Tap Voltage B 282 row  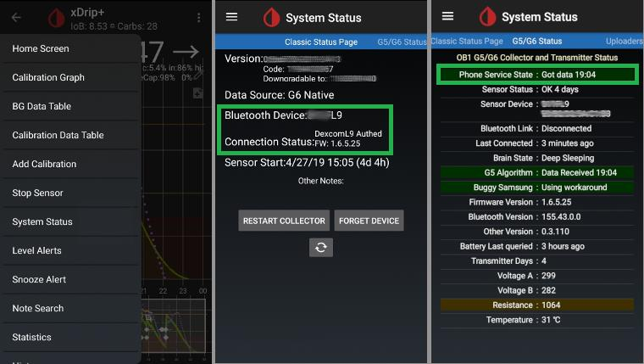click(x=536, y=290)
